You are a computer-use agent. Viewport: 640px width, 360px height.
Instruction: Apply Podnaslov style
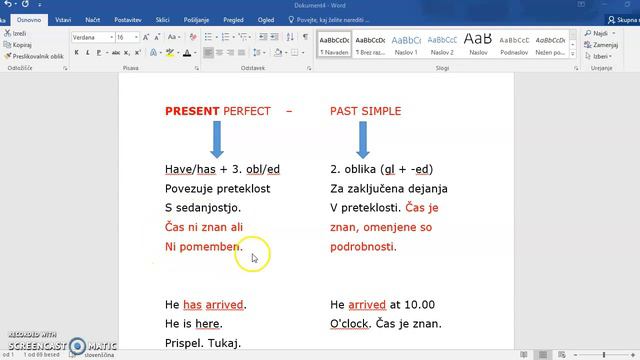pyautogui.click(x=514, y=44)
